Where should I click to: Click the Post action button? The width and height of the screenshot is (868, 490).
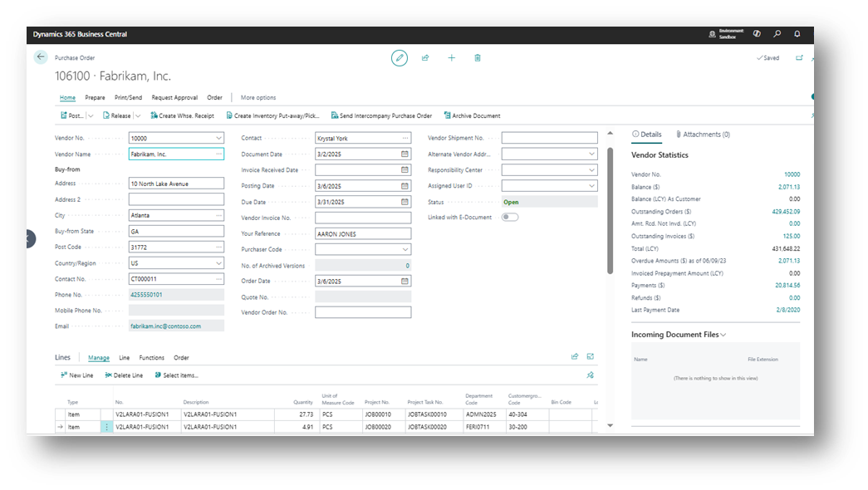tap(72, 115)
